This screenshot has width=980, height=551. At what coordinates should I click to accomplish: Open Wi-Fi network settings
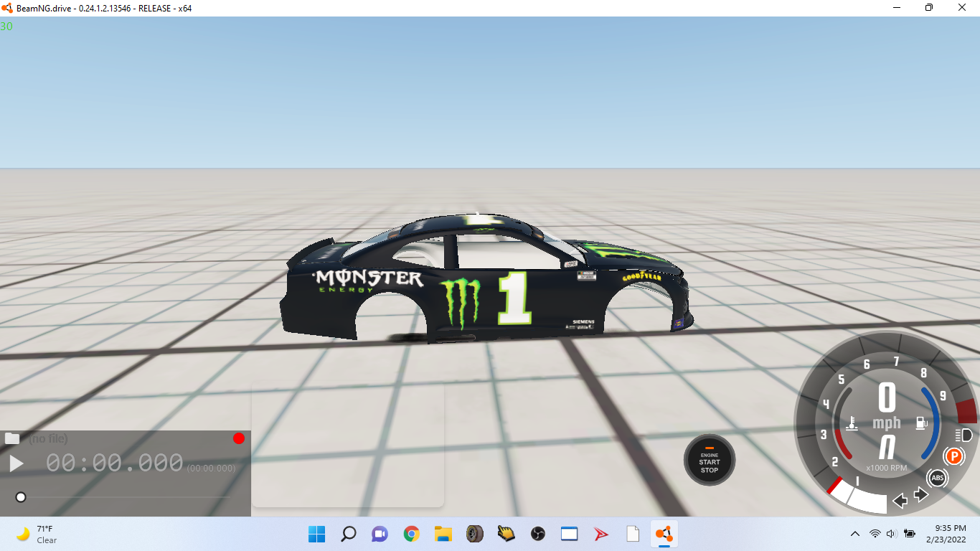coord(875,534)
